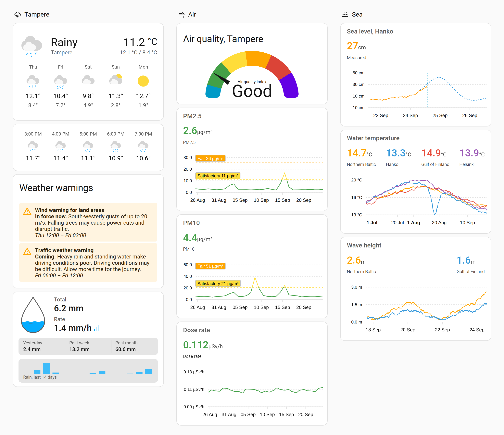This screenshot has height=435, width=504.
Task: Select Monday's sunny forecast icon
Action: click(x=143, y=81)
